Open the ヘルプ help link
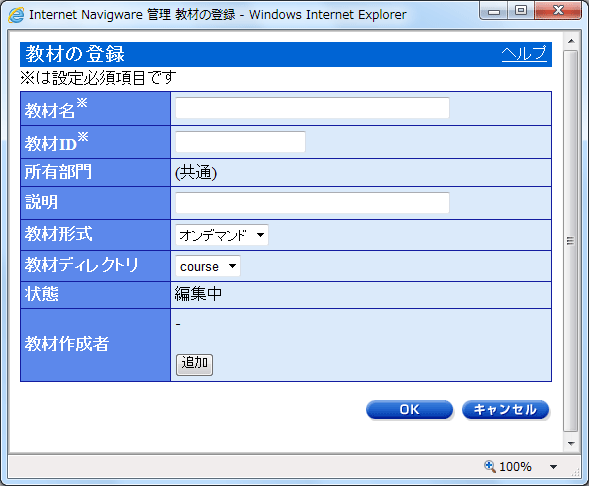The width and height of the screenshot is (589, 486). click(x=524, y=54)
